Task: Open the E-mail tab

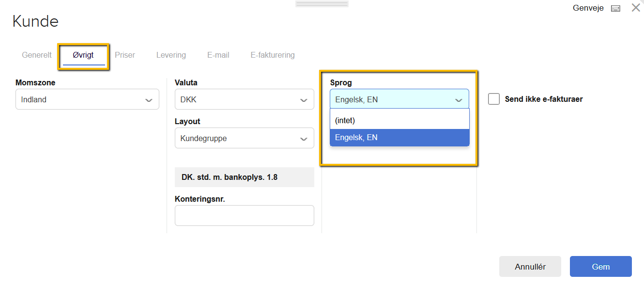Action: click(x=218, y=55)
